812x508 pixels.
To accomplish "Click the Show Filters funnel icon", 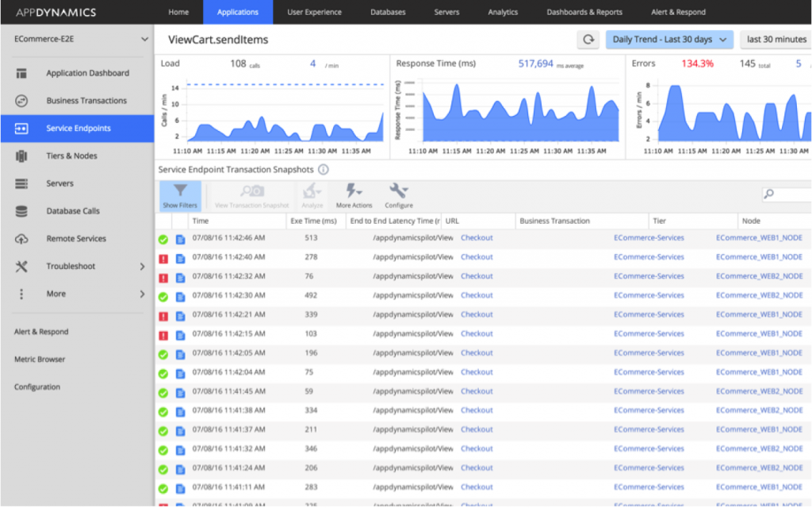I will [180, 190].
